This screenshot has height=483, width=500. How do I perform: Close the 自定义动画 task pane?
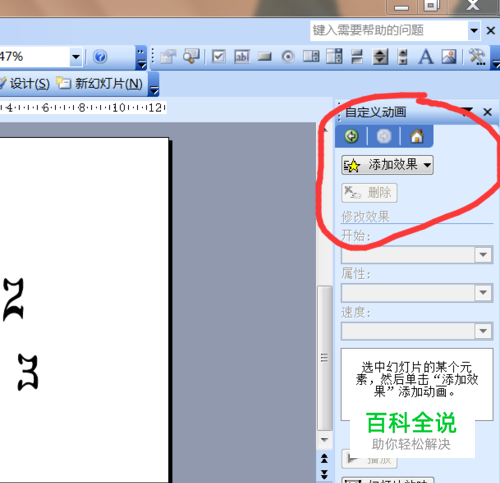(x=487, y=112)
